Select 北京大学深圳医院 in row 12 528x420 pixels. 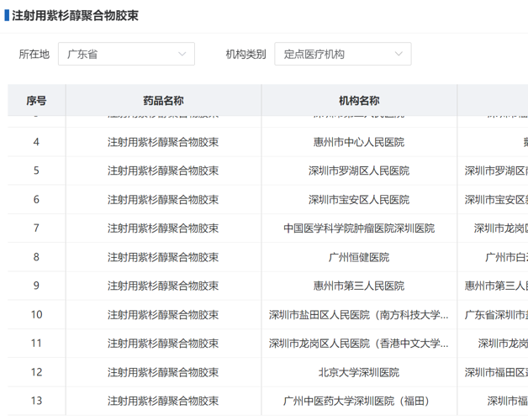click(359, 372)
